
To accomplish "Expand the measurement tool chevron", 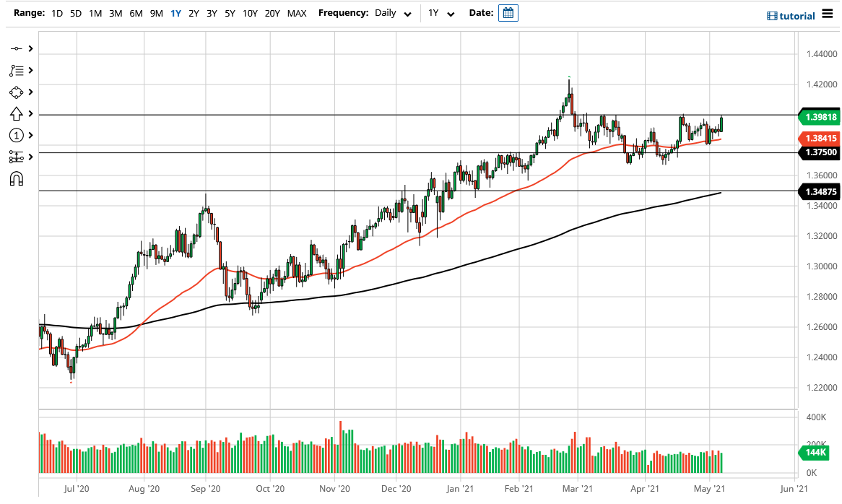I will point(30,157).
